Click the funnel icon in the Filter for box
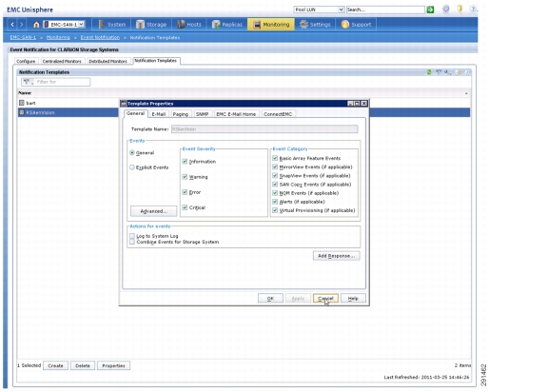 pos(27,82)
